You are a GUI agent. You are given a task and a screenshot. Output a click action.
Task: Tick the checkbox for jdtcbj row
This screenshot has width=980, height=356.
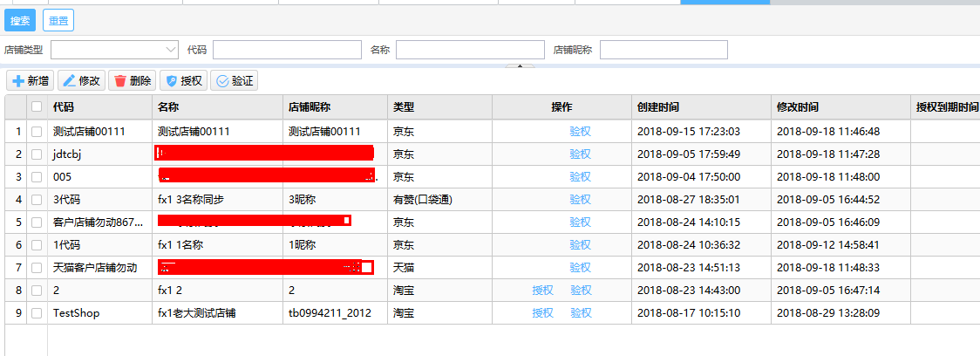point(37,154)
